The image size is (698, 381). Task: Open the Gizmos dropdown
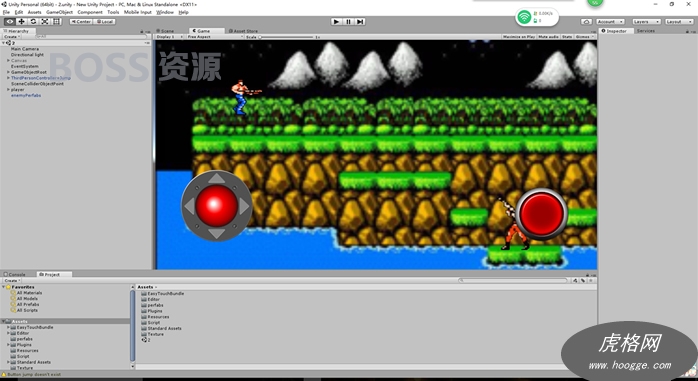tap(584, 37)
